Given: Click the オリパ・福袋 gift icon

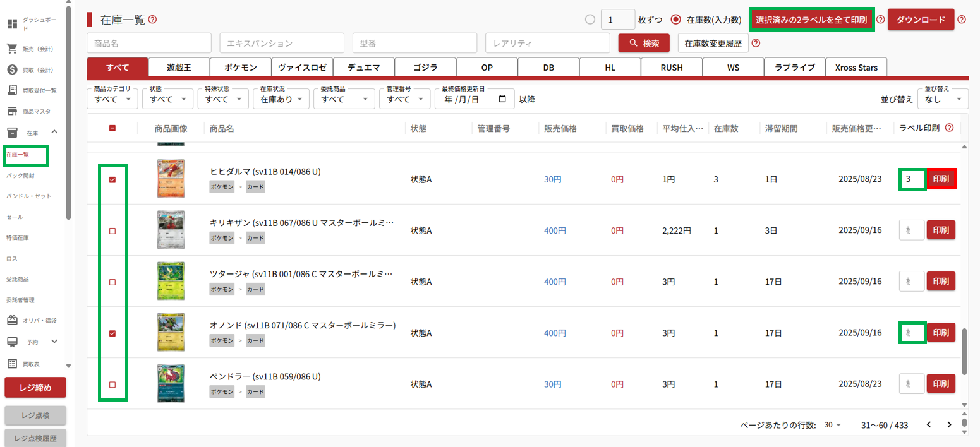Looking at the screenshot, I should 11,320.
